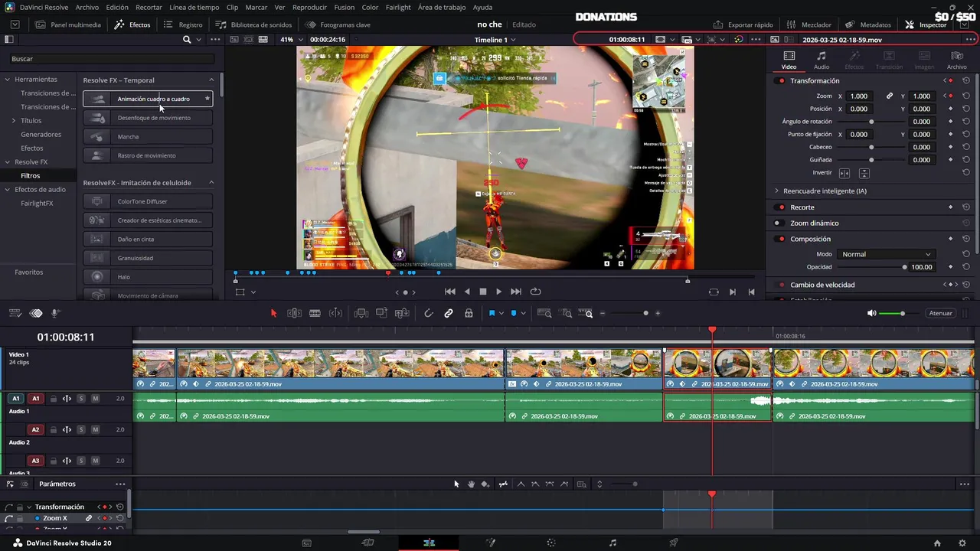Solo the Audio 1 track
Screen dimensions: 980x551
(81, 399)
